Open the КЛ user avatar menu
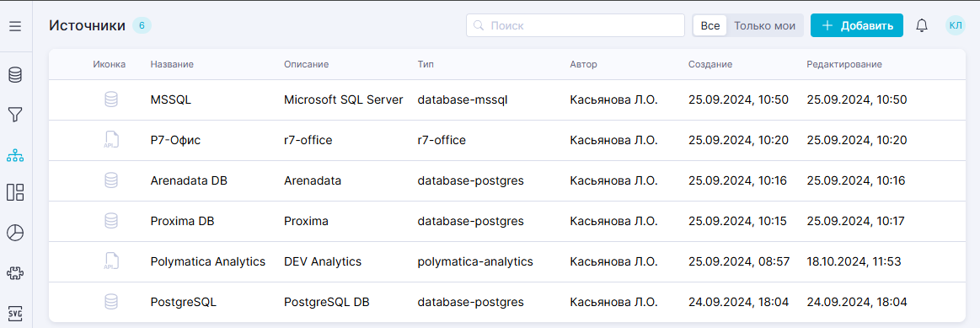The image size is (980, 328). pos(956,25)
